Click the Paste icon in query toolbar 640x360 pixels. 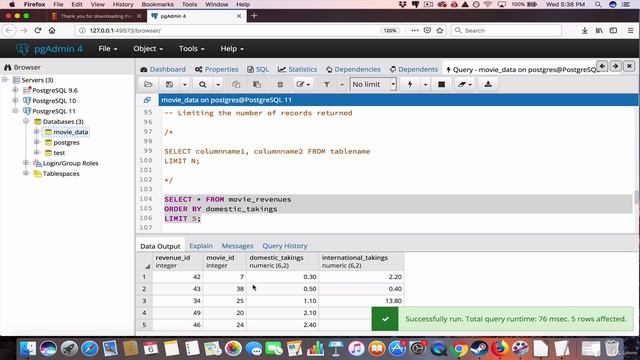(257, 84)
